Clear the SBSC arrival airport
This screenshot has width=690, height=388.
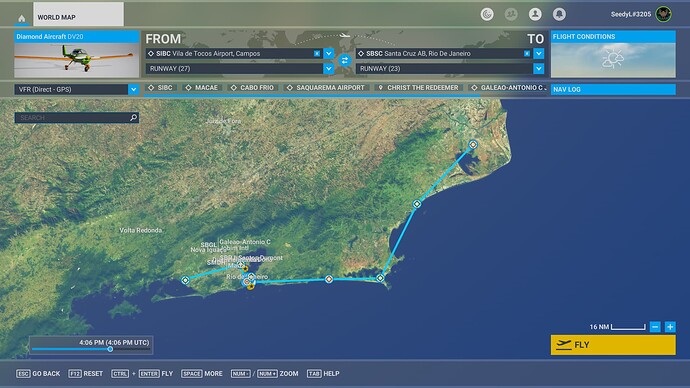[x=527, y=53]
